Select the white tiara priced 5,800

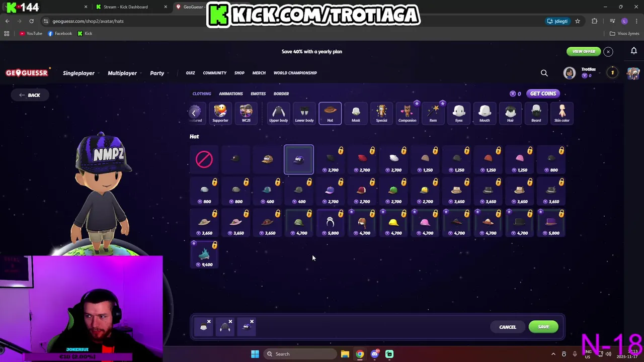coord(330,223)
